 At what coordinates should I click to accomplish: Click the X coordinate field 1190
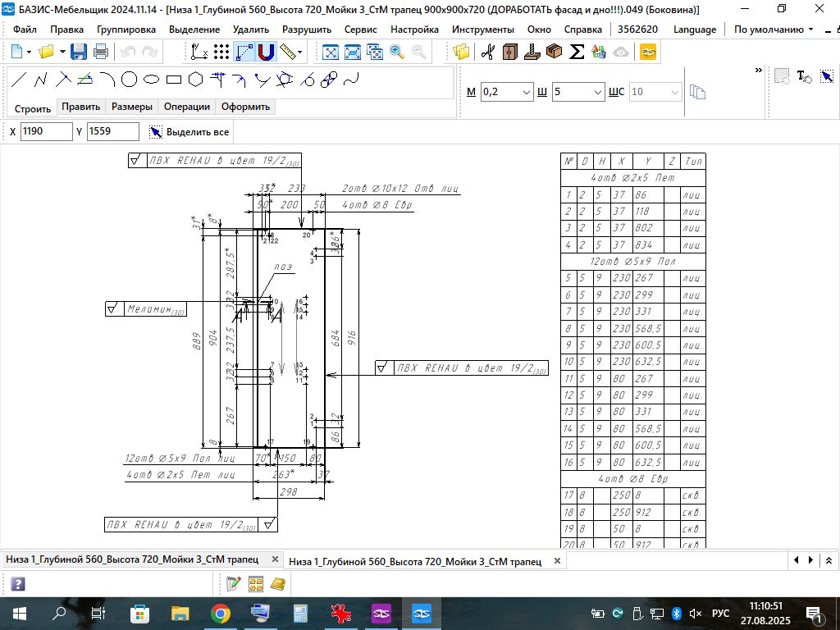(x=46, y=131)
